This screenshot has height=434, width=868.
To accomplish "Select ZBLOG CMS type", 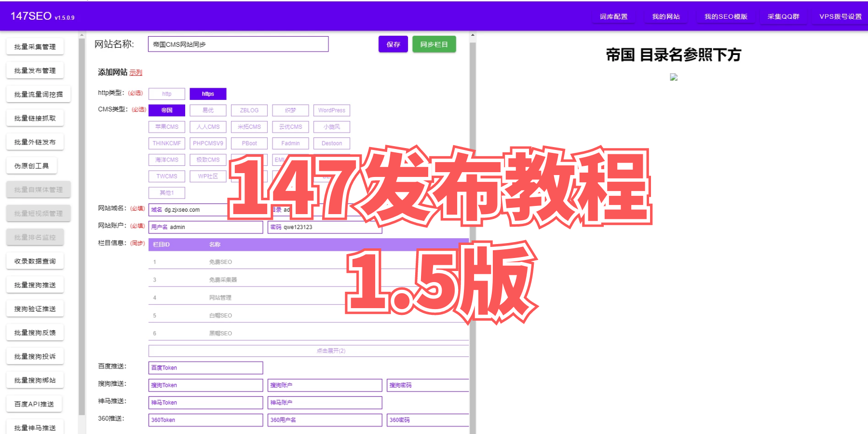I will pos(249,110).
